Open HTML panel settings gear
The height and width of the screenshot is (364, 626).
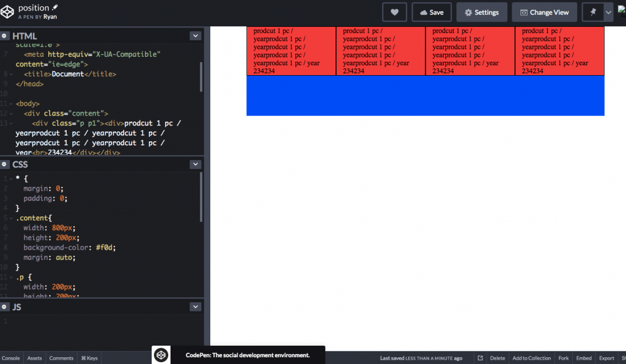(x=5, y=36)
